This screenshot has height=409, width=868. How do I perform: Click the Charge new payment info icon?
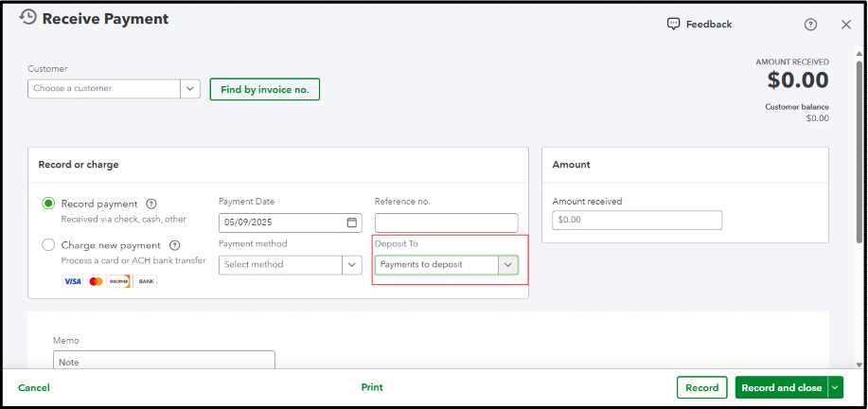click(x=174, y=245)
